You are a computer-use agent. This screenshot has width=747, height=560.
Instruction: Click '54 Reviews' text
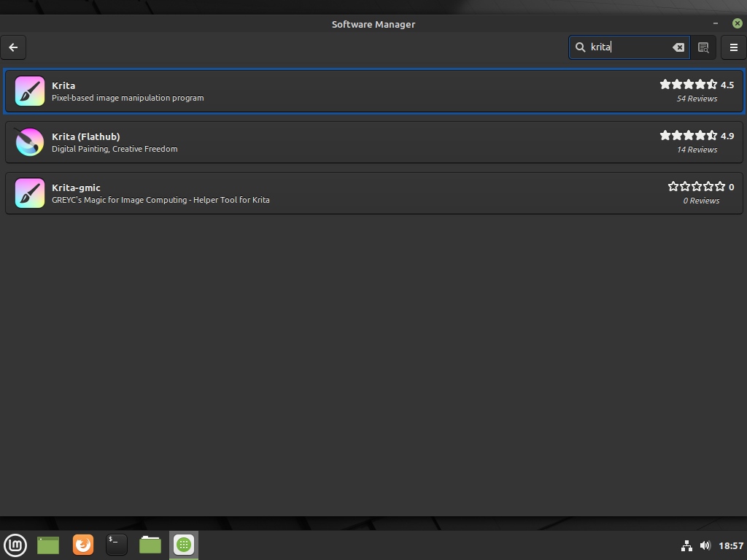697,98
